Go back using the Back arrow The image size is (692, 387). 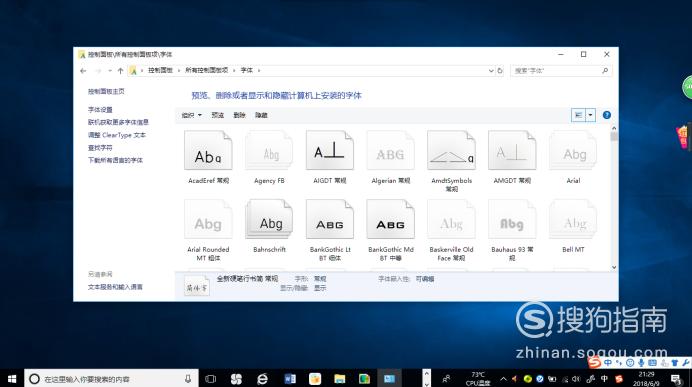[83, 71]
